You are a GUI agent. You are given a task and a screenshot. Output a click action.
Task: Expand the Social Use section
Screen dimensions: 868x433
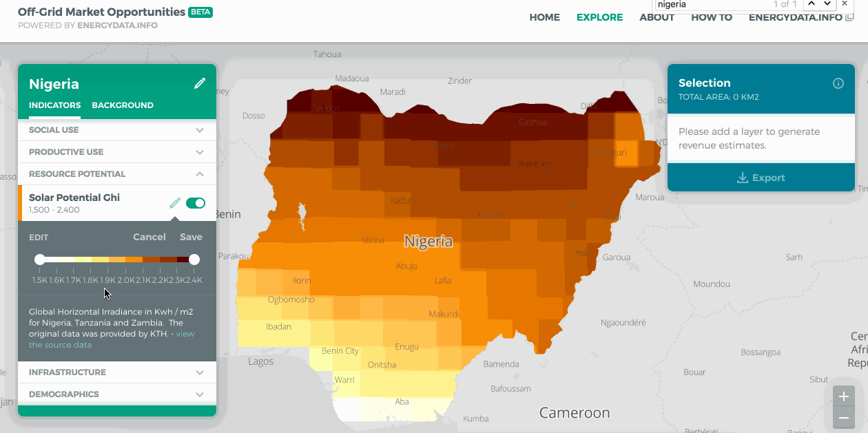199,130
